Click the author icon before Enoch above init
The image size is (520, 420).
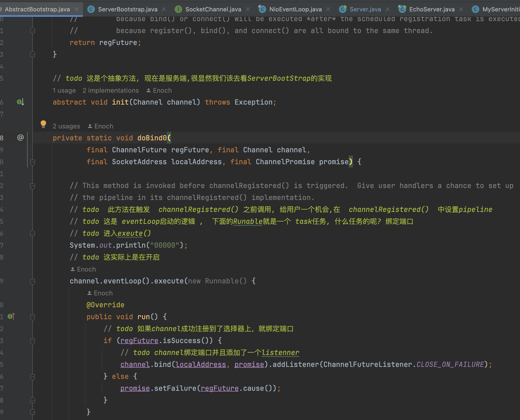click(149, 91)
